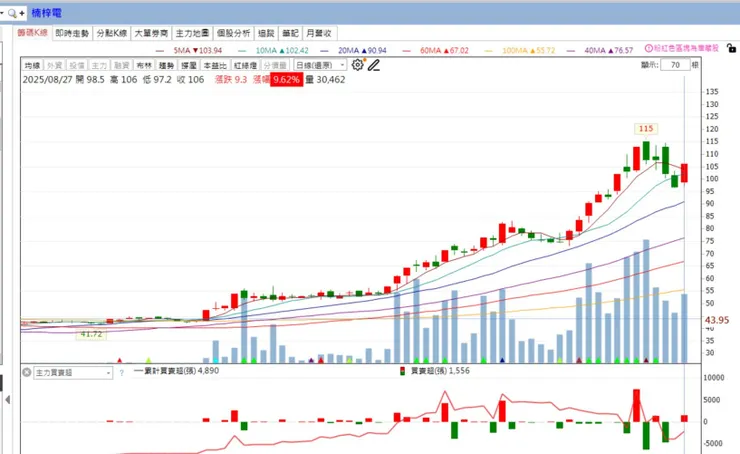Open 主力買賣超 indicator dropdown

tap(73, 373)
